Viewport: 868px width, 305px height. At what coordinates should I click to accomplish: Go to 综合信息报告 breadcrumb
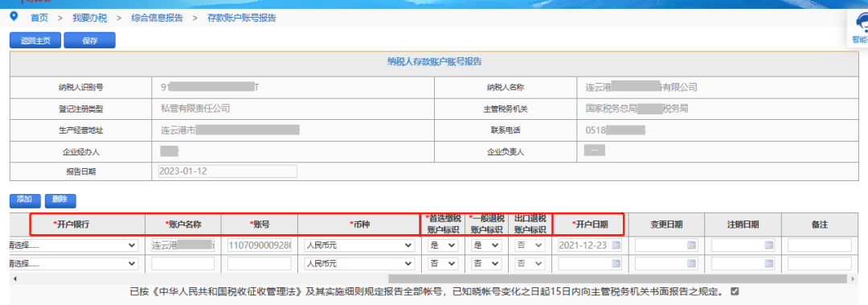158,18
